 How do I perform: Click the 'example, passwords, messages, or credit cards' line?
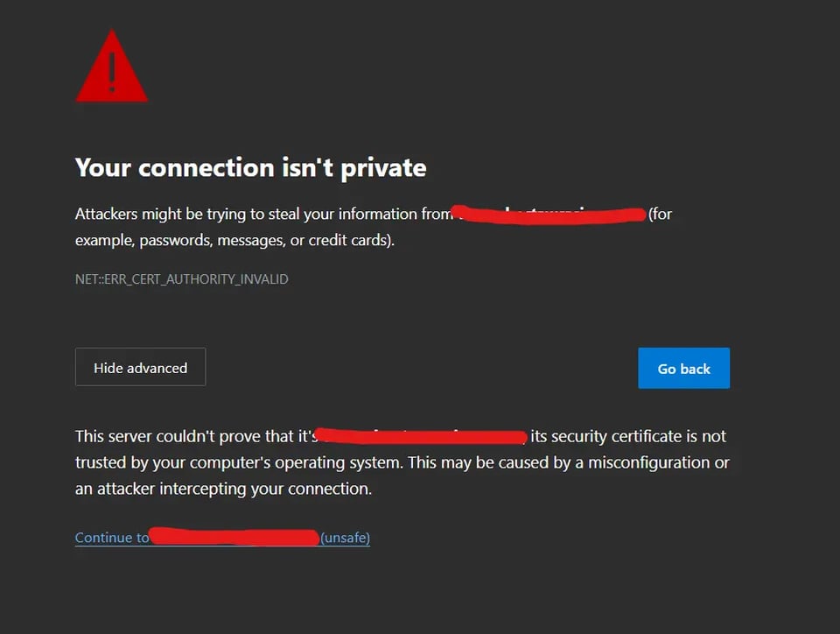click(234, 240)
